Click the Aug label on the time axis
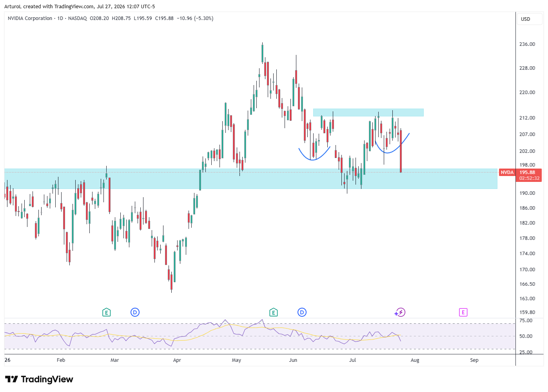548x392 pixels. click(415, 360)
